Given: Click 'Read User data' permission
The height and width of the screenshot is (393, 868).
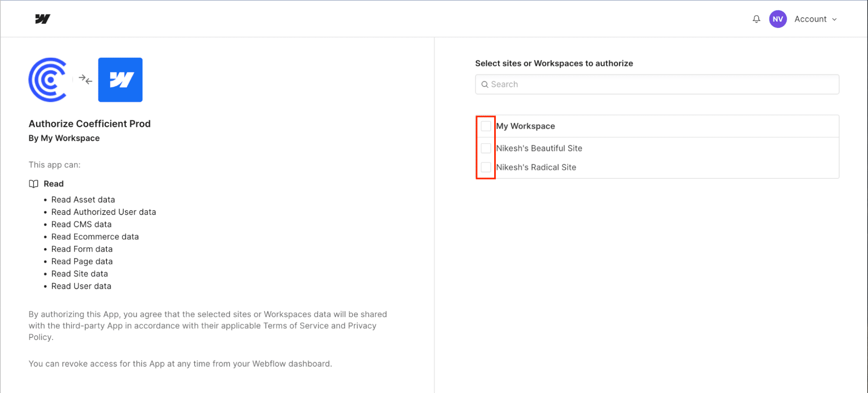Looking at the screenshot, I should (x=81, y=286).
